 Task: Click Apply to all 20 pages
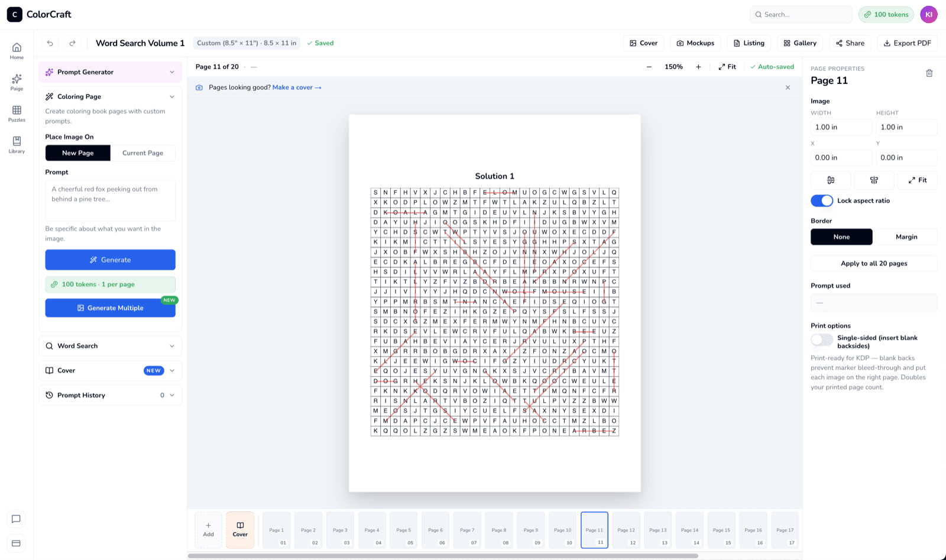pos(874,263)
